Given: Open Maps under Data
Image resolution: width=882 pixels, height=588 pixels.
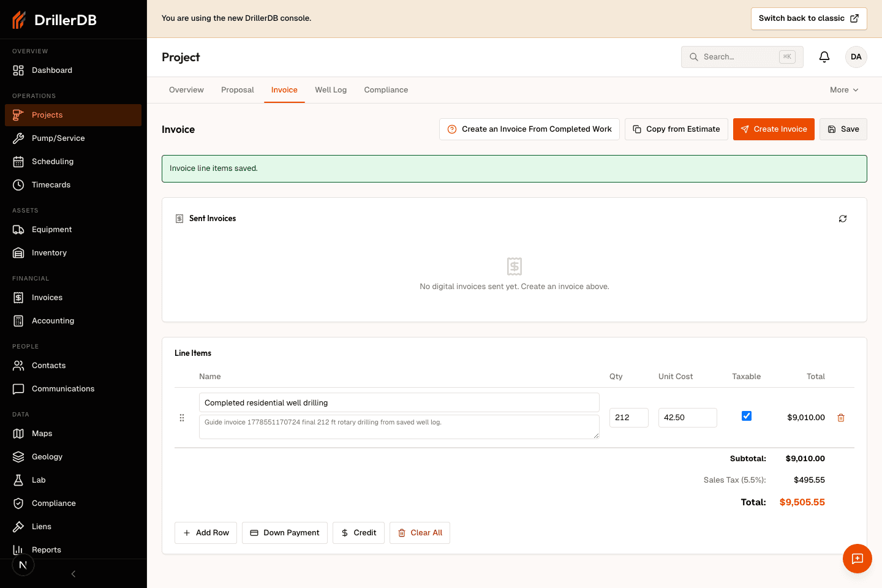Looking at the screenshot, I should coord(73,434).
